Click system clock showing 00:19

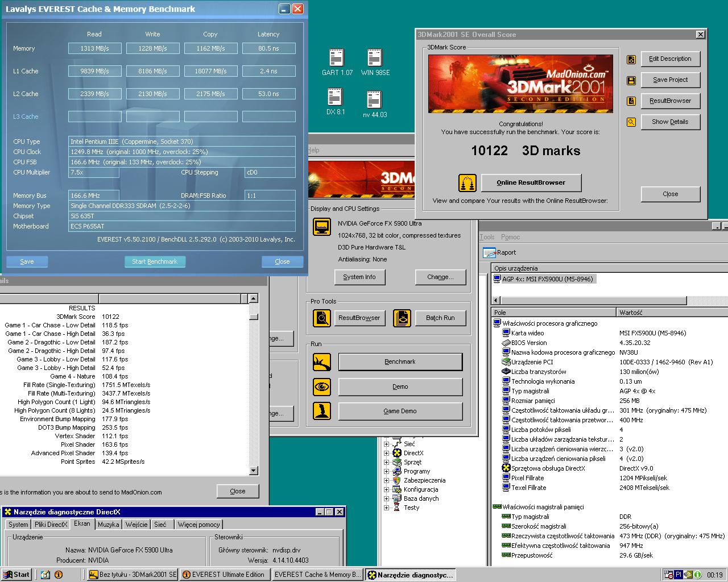coord(715,575)
